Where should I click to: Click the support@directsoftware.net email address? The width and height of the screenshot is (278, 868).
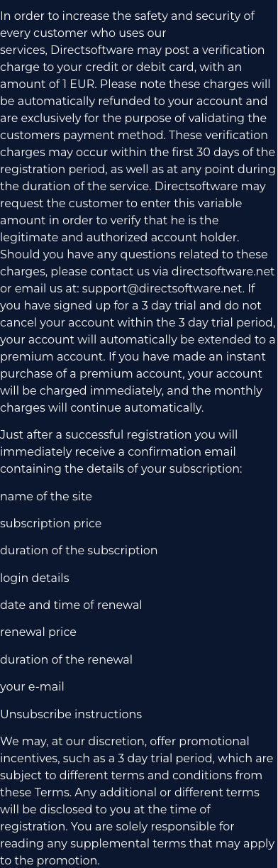tap(162, 288)
